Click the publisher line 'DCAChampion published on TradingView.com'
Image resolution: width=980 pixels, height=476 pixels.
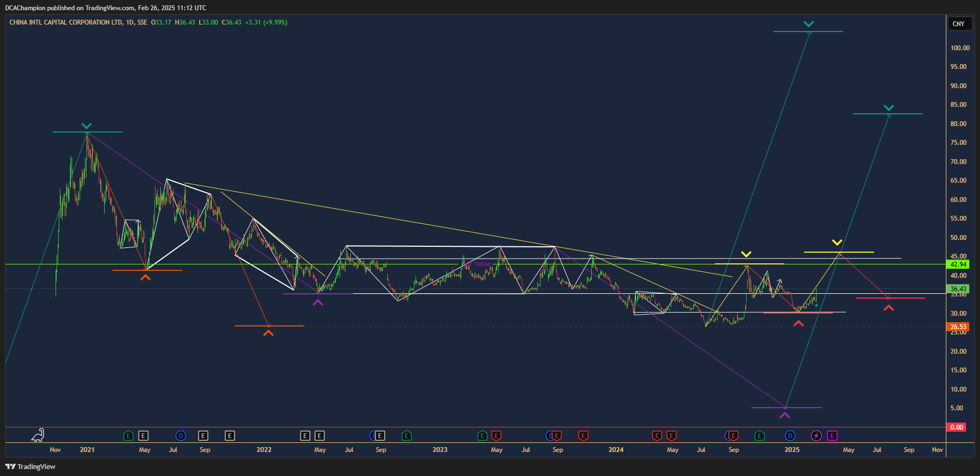pyautogui.click(x=69, y=8)
